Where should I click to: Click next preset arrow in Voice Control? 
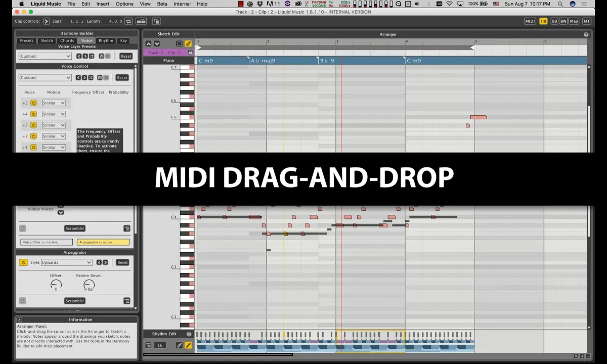pos(84,78)
